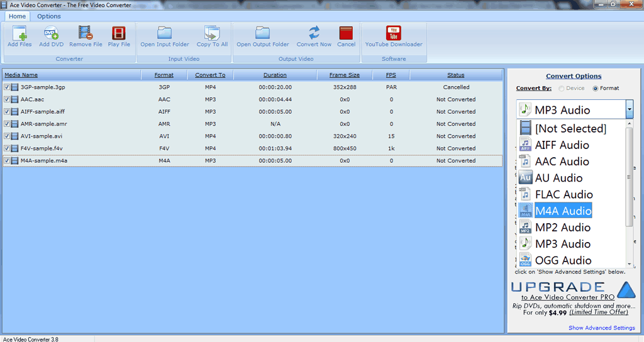Screen dimensions: 644x342
Task: Click the format list scrollbar thumb
Action: click(x=629, y=177)
